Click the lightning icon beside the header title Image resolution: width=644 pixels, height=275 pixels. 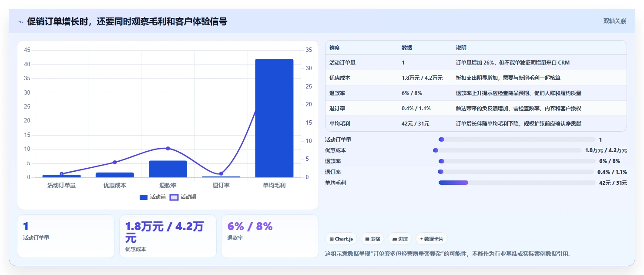tap(20, 22)
